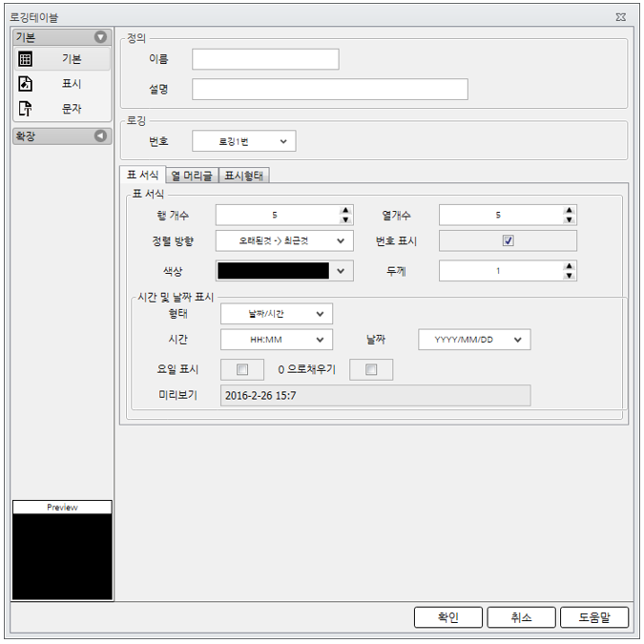Select the 기본 table icon in sidebar
The height and width of the screenshot is (644, 644).
[x=26, y=59]
